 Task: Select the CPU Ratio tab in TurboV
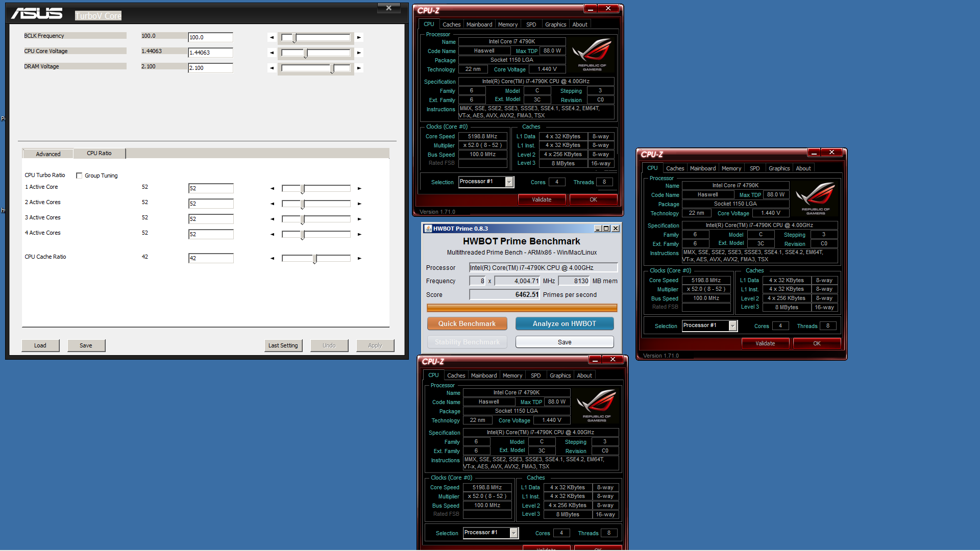[99, 153]
